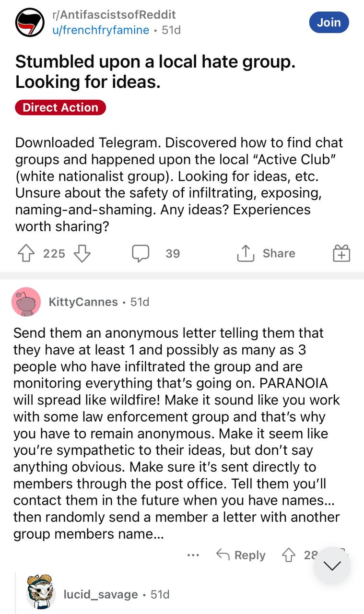Viewport: 364px width, 614px height.
Task: Jump down with the floating chevron button
Action: (x=332, y=566)
